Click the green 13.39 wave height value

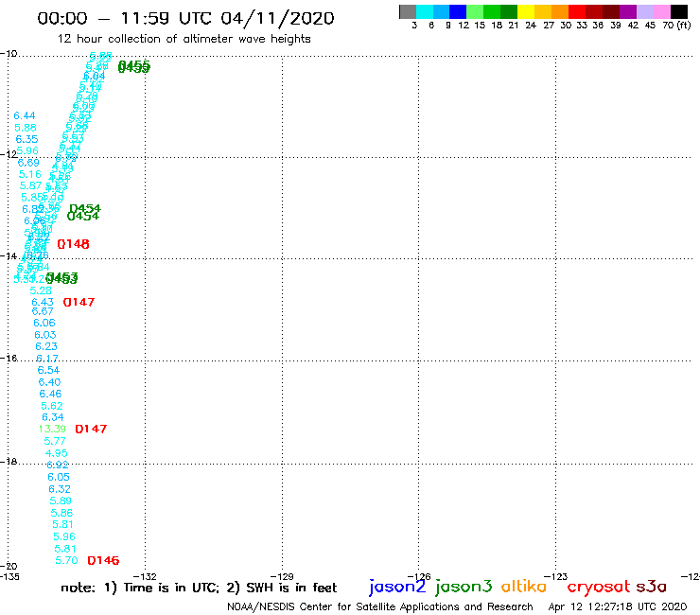tap(52, 429)
